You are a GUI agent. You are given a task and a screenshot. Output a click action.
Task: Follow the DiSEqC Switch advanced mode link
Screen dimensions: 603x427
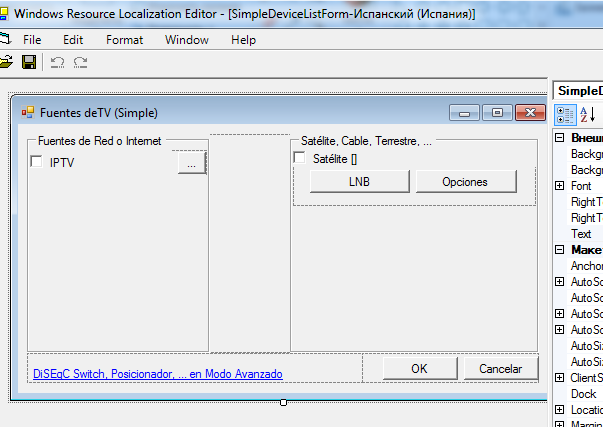click(157, 374)
